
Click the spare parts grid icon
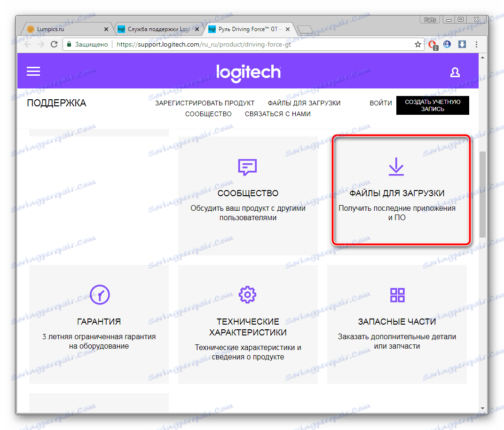click(397, 295)
